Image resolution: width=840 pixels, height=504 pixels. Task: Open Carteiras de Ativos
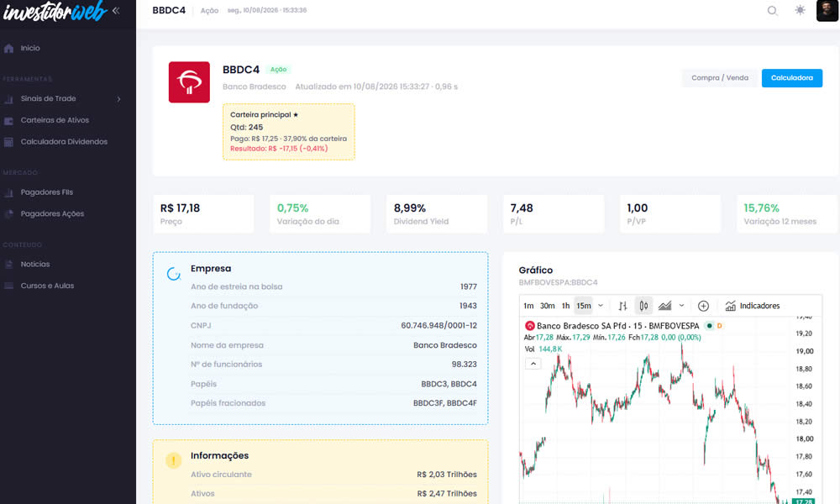(x=55, y=120)
